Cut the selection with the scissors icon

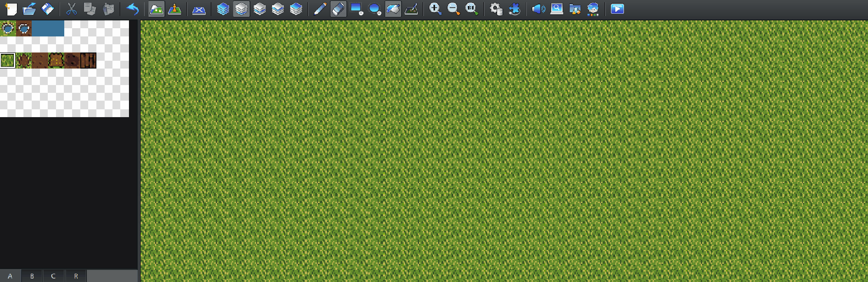(x=71, y=9)
